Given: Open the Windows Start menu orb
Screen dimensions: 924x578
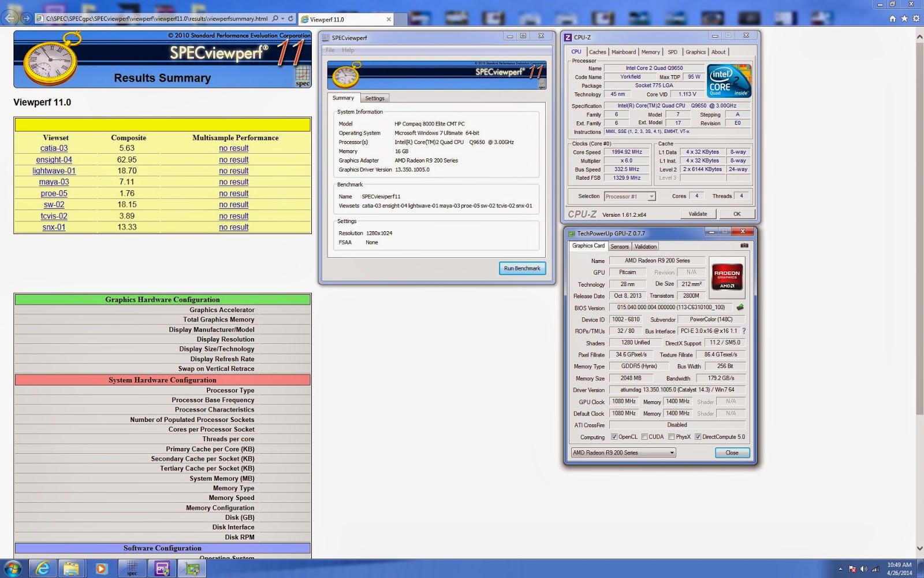Looking at the screenshot, I should click(13, 569).
